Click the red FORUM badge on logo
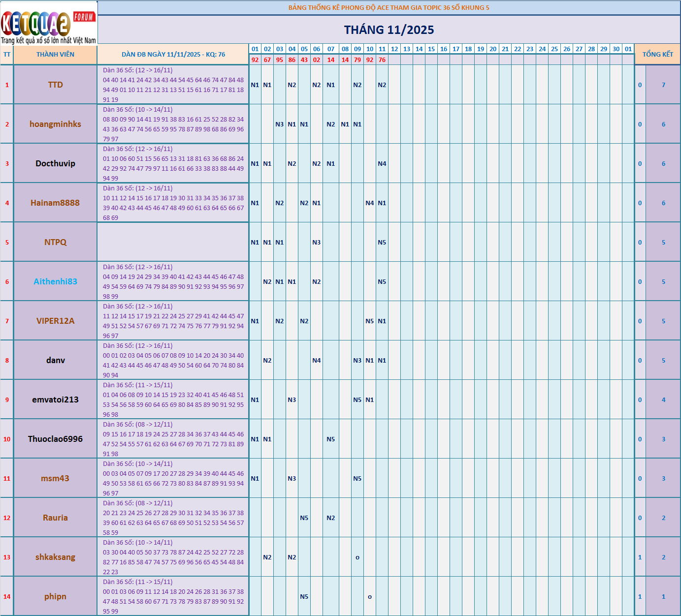 [84, 17]
